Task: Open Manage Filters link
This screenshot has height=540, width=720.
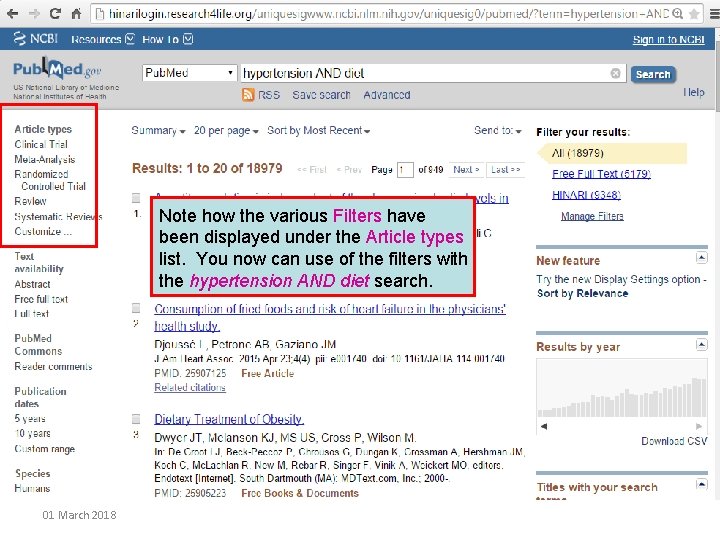Action: (592, 216)
